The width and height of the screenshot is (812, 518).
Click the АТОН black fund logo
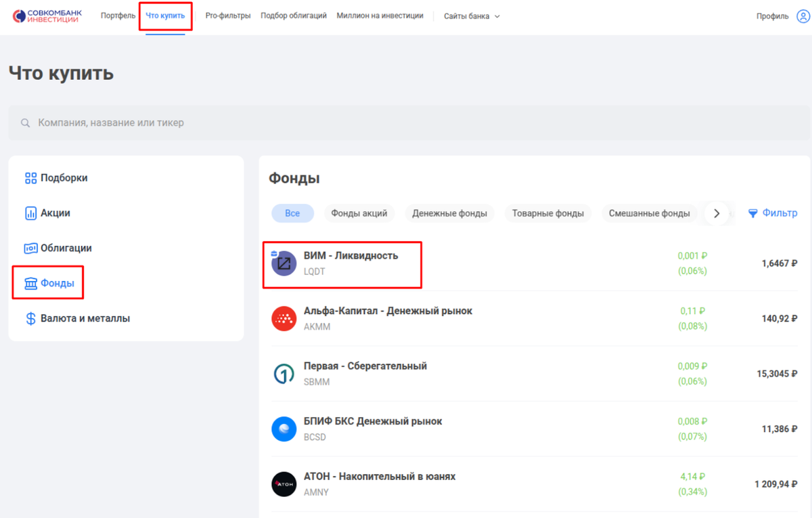coord(284,484)
